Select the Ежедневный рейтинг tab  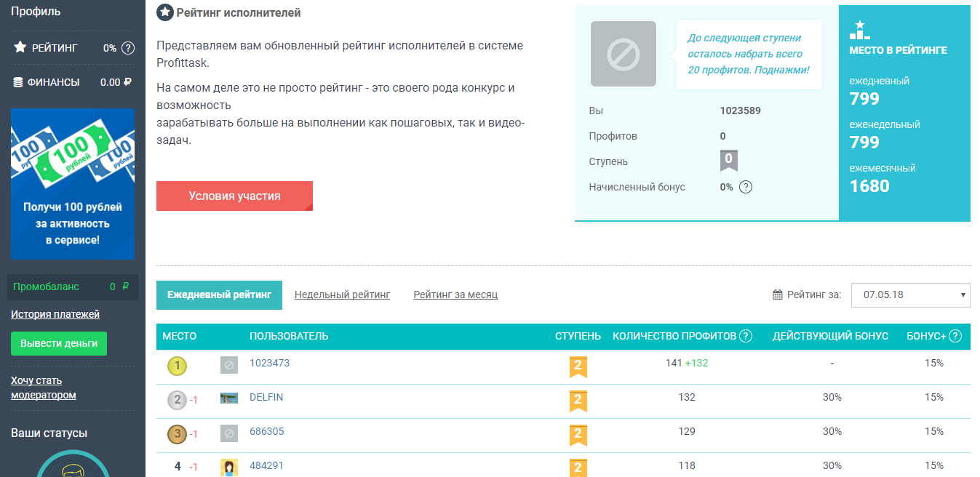click(x=219, y=295)
